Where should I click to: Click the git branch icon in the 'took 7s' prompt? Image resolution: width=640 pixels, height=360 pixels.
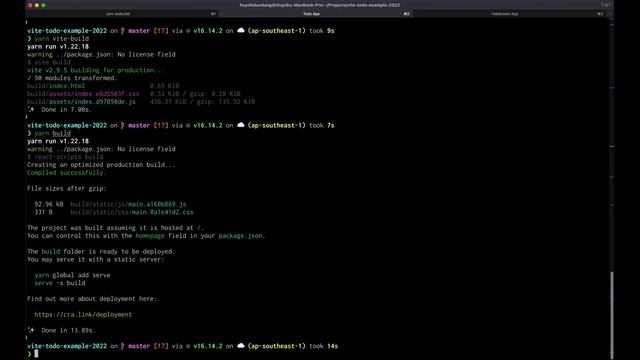coord(122,125)
